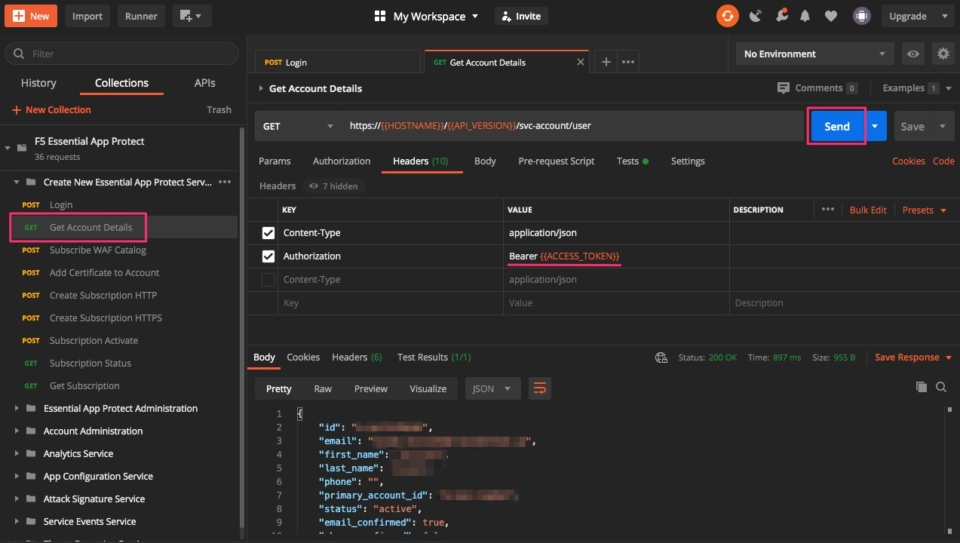960x543 pixels.
Task: Expand the Analytics Service folder
Action: pos(17,454)
